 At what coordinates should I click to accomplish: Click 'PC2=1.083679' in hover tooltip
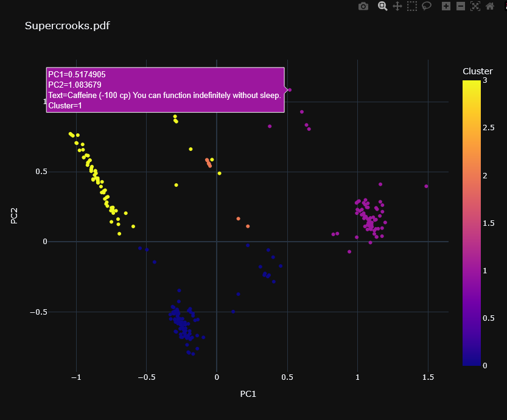pyautogui.click(x=75, y=85)
